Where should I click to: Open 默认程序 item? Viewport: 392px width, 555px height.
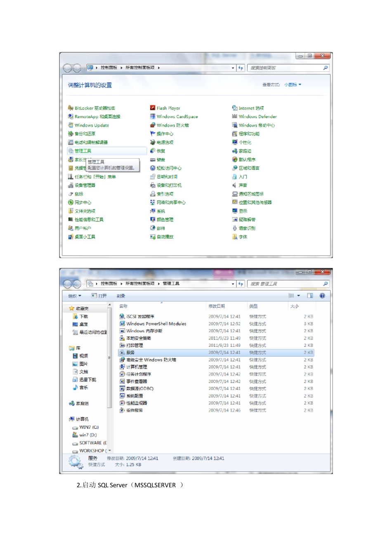pos(244,159)
